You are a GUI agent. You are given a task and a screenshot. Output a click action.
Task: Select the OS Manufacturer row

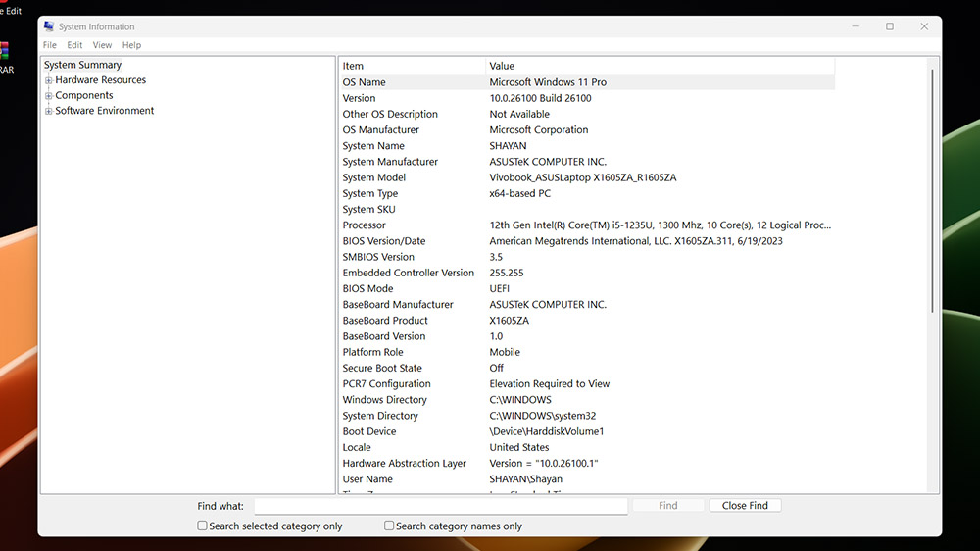point(587,130)
